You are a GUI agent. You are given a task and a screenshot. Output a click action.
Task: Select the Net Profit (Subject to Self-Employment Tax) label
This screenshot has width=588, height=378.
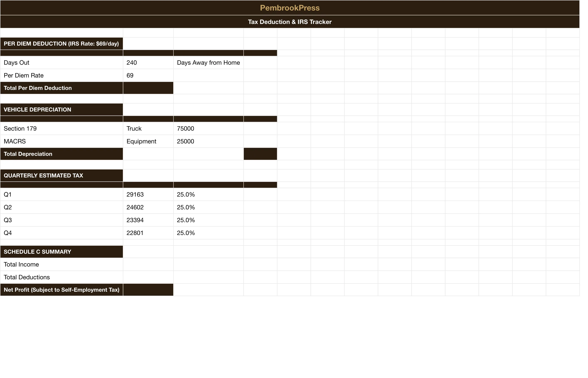[x=62, y=290]
